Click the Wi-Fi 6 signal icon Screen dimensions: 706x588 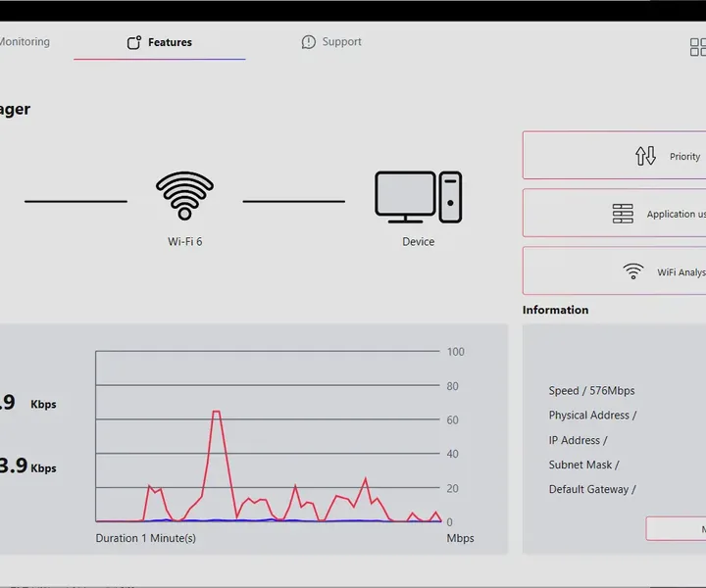tap(184, 195)
